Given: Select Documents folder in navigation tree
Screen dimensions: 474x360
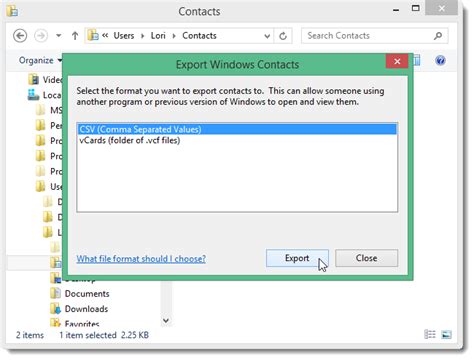Looking at the screenshot, I should point(87,294).
